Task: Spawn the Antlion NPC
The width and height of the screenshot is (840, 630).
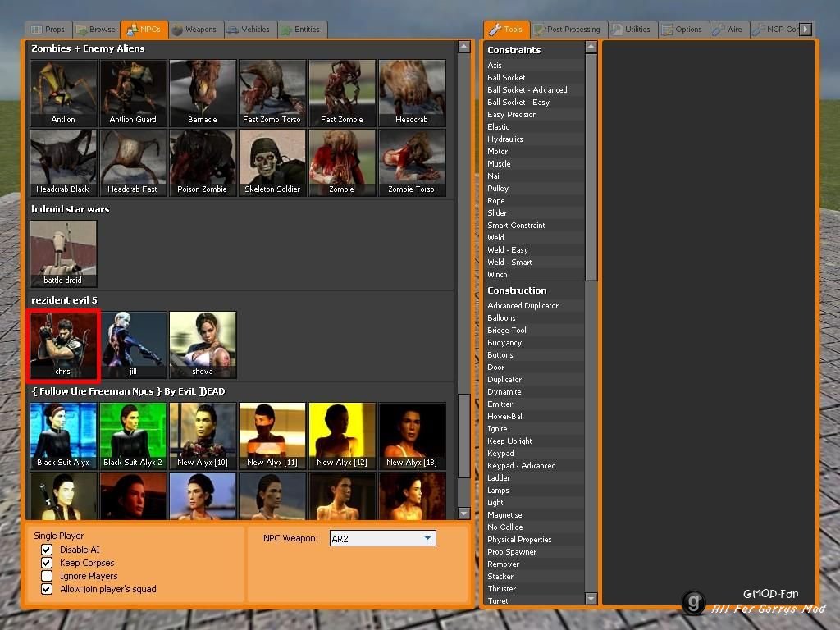Action: coord(63,93)
